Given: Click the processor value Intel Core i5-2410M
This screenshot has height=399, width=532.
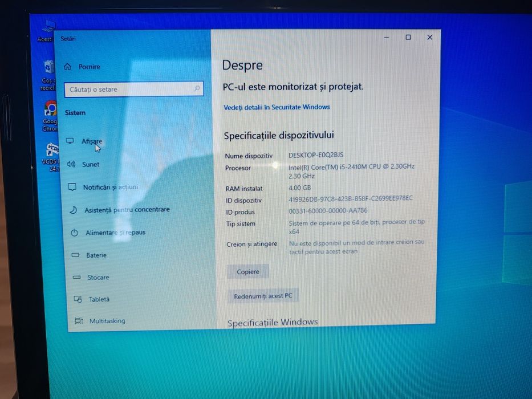Looking at the screenshot, I should (x=351, y=171).
